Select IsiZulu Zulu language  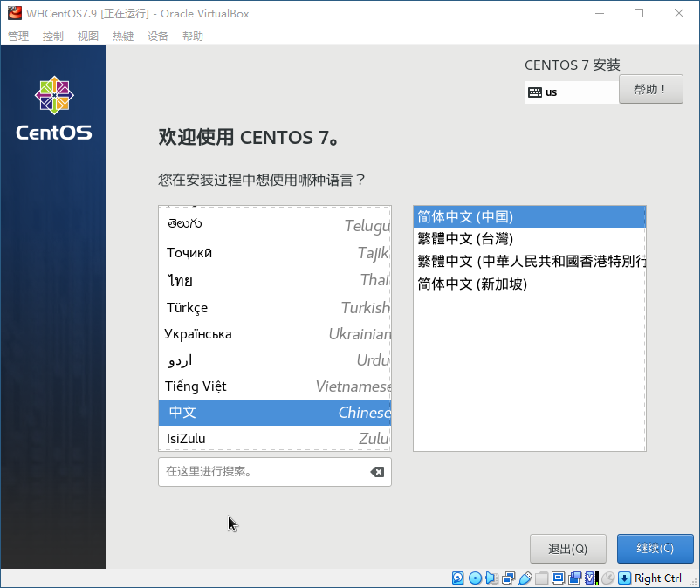pos(275,439)
